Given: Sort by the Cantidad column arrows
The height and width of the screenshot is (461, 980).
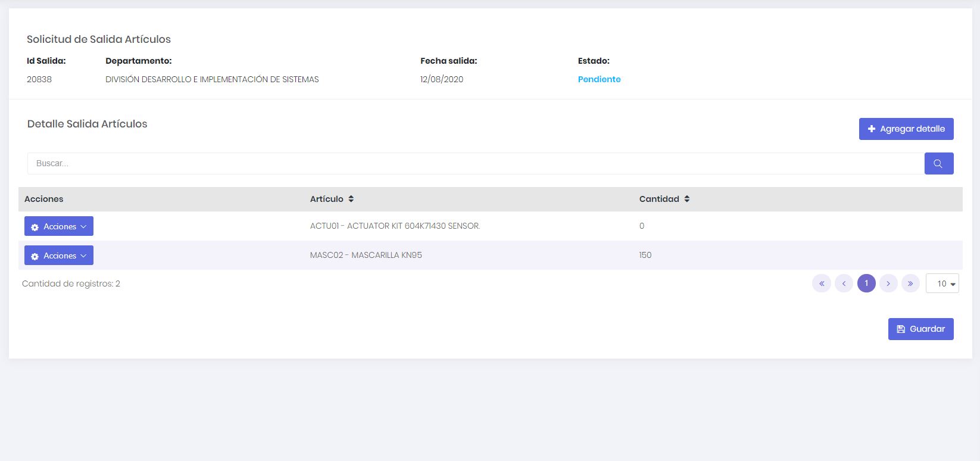Looking at the screenshot, I should (687, 199).
